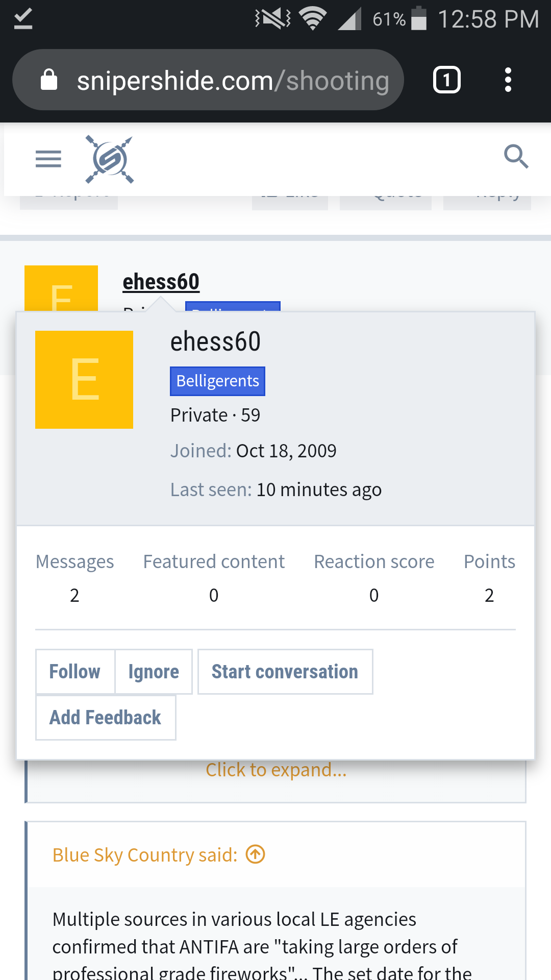
Task: Tap the Belligerents badge in popup
Action: 217,381
